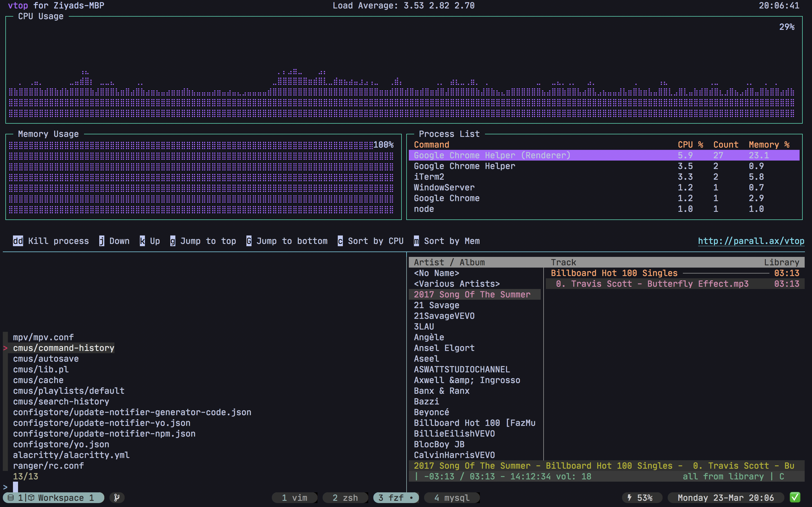Switch to the 1 vim tmux window
The width and height of the screenshot is (812, 507).
tap(294, 498)
